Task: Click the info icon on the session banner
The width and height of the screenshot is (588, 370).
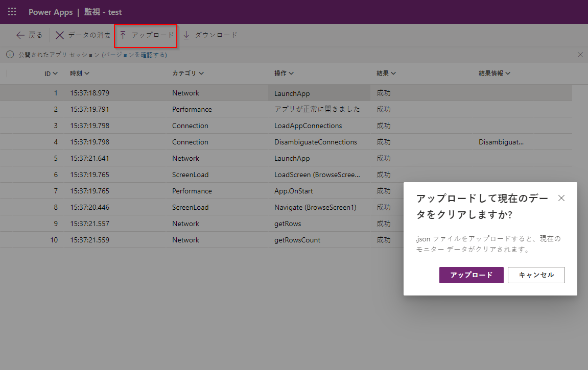Action: [10, 55]
